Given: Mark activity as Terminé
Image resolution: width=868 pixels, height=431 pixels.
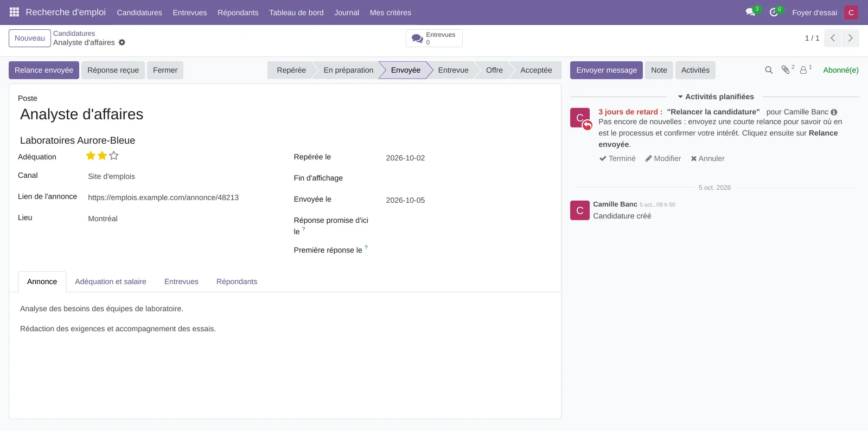Looking at the screenshot, I should point(617,158).
